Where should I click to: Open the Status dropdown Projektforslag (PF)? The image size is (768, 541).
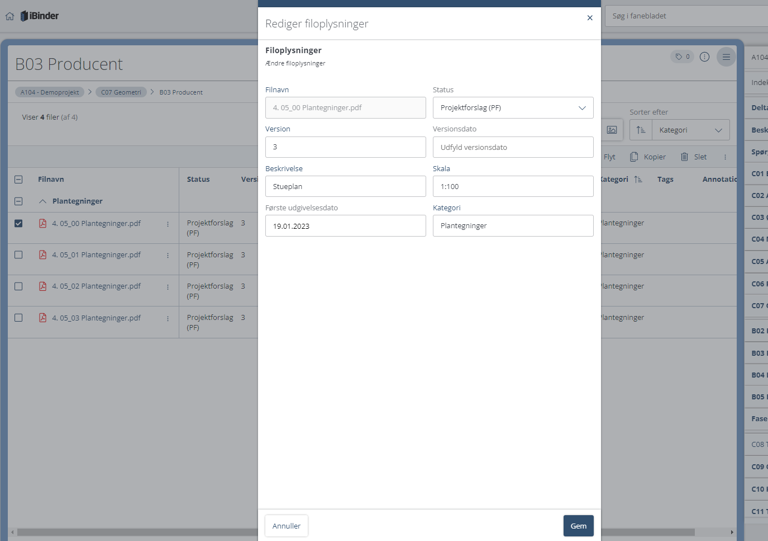coord(512,108)
